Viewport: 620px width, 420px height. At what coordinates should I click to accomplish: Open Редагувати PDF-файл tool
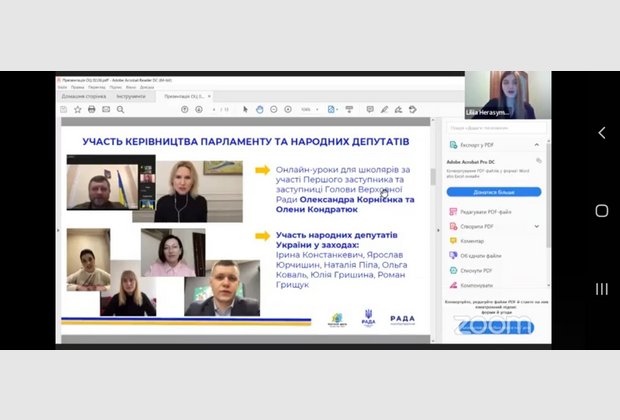click(484, 212)
